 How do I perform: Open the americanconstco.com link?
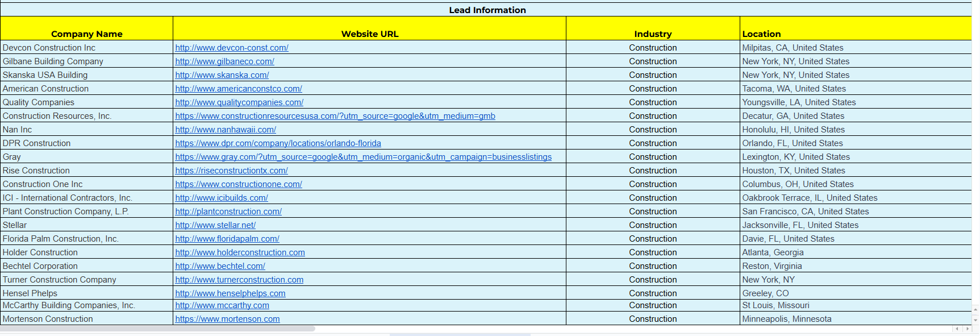[x=239, y=89]
